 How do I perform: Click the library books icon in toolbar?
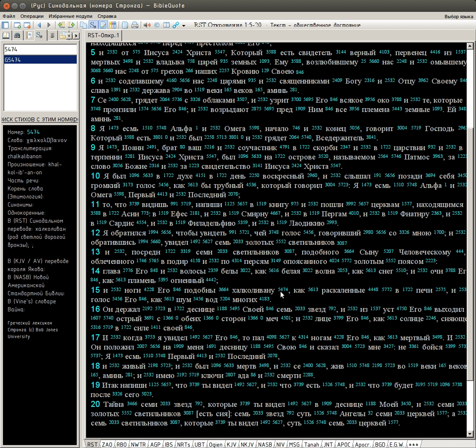(x=113, y=25)
